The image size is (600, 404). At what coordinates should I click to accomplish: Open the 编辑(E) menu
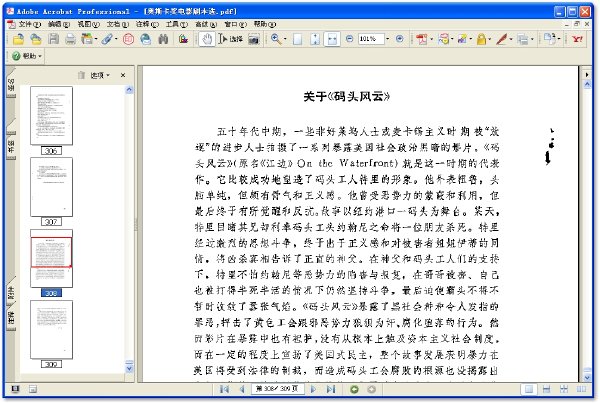[x=59, y=24]
